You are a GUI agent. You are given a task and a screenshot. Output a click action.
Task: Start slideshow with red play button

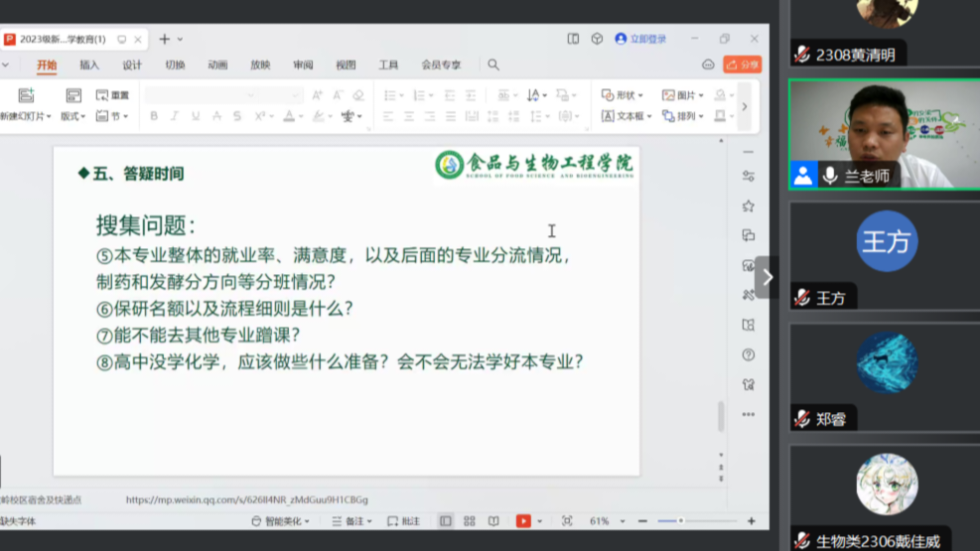point(523,521)
